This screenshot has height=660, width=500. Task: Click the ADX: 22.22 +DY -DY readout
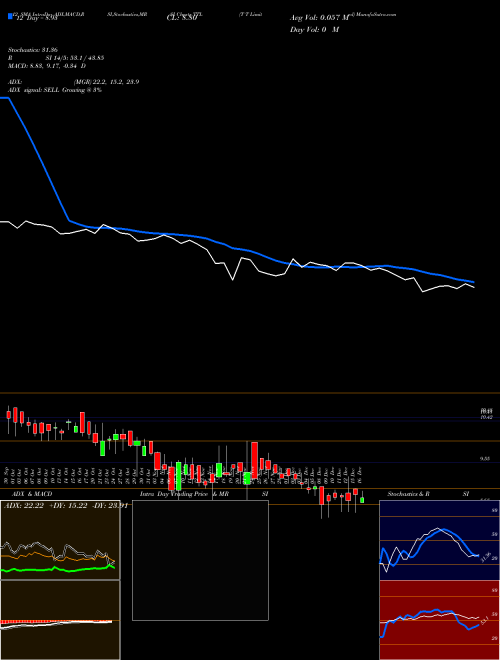(66, 506)
